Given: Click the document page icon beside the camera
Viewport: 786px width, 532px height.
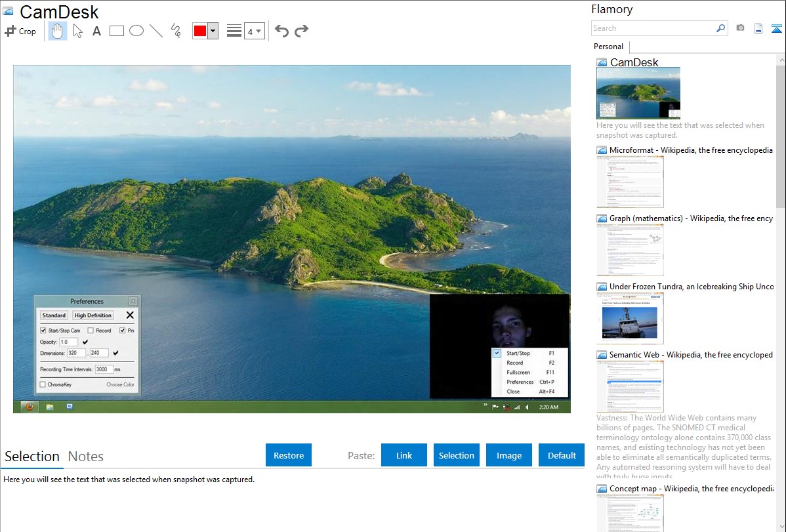Looking at the screenshot, I should [758, 28].
